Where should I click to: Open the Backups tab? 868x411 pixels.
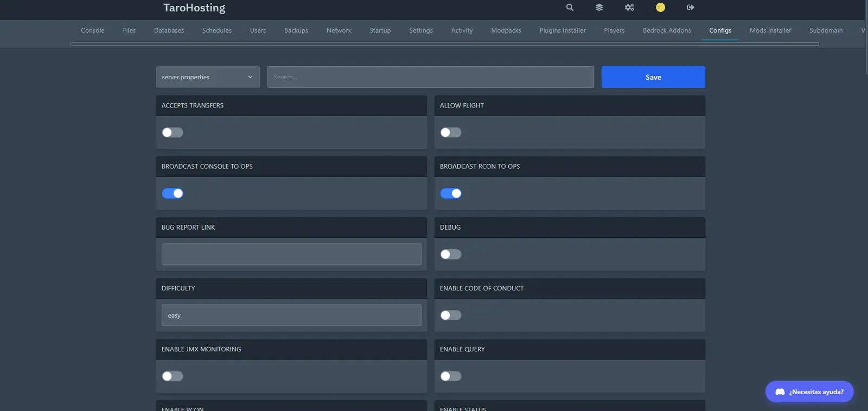point(296,30)
